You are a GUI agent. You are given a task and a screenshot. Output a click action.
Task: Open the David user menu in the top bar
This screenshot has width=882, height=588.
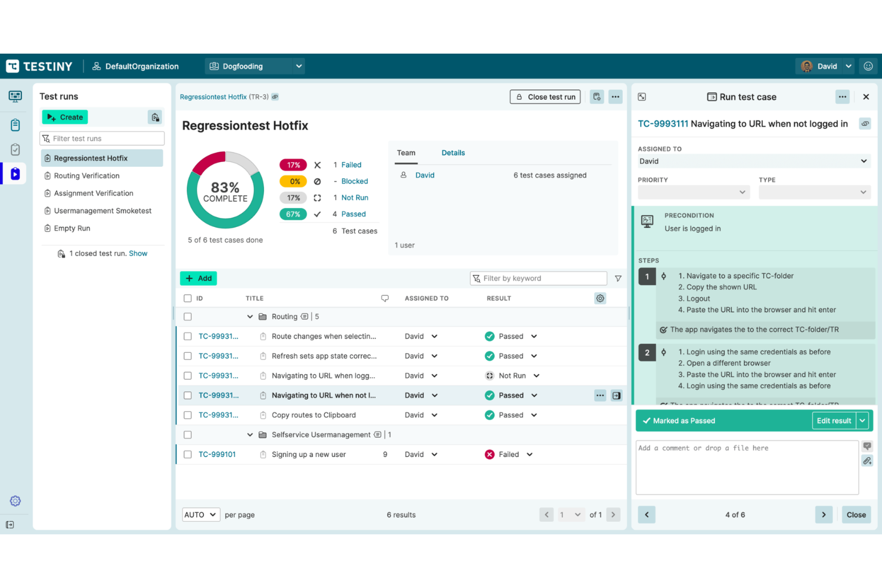click(825, 66)
